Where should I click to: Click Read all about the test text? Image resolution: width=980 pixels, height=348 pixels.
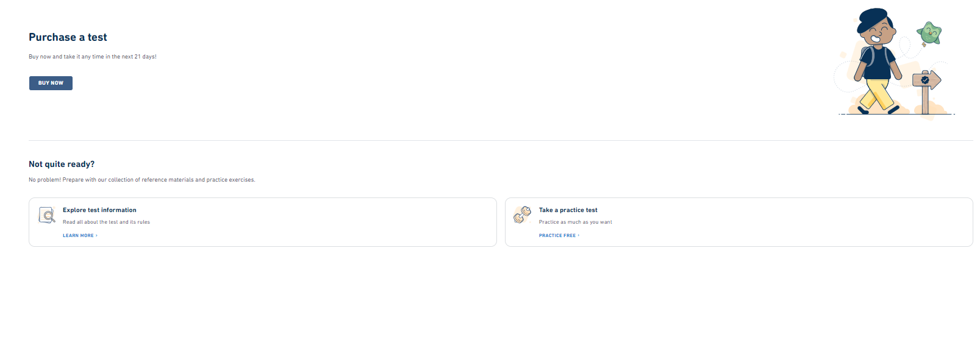[106, 222]
